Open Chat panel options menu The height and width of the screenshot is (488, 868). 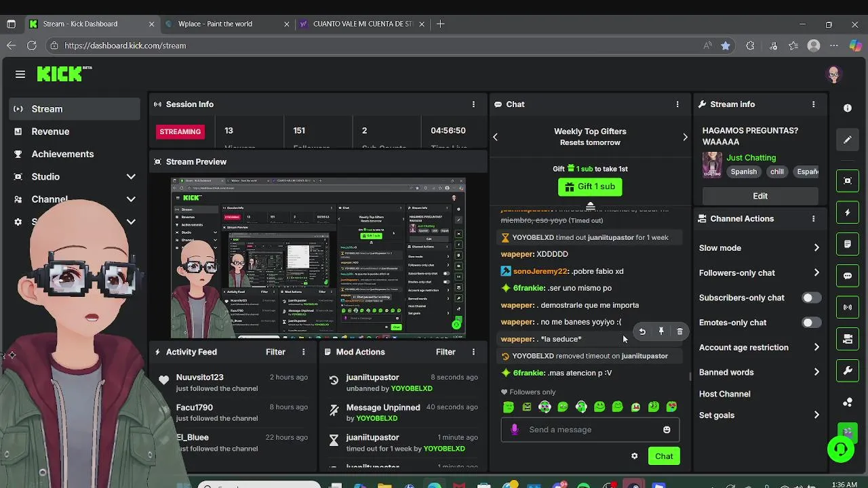coord(677,104)
